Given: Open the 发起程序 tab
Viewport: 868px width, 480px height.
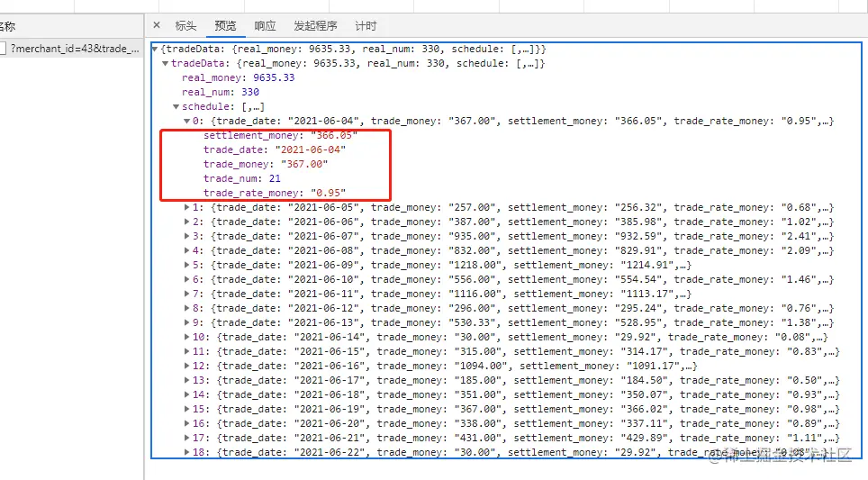Looking at the screenshot, I should [315, 25].
